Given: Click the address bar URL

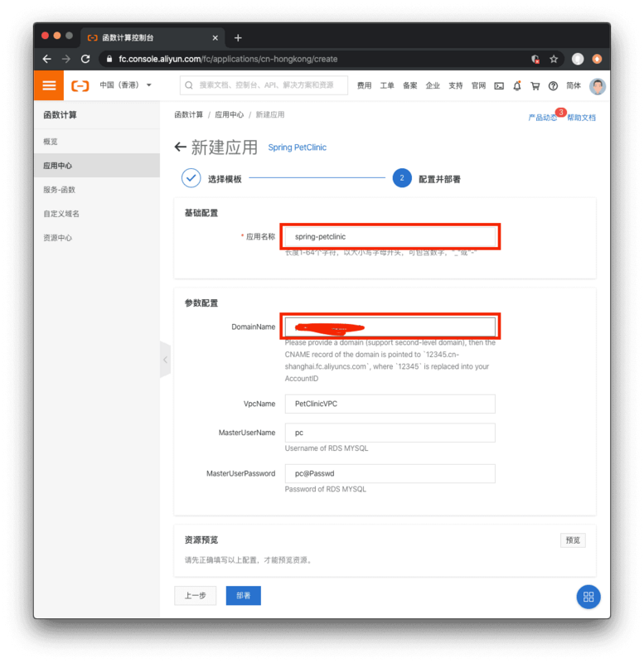Looking at the screenshot, I should click(x=228, y=59).
